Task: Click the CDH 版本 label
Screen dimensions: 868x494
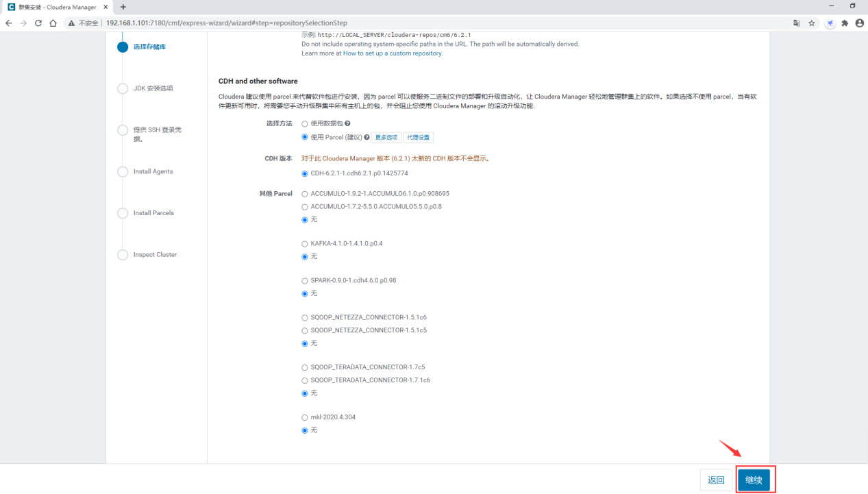Action: (x=278, y=158)
